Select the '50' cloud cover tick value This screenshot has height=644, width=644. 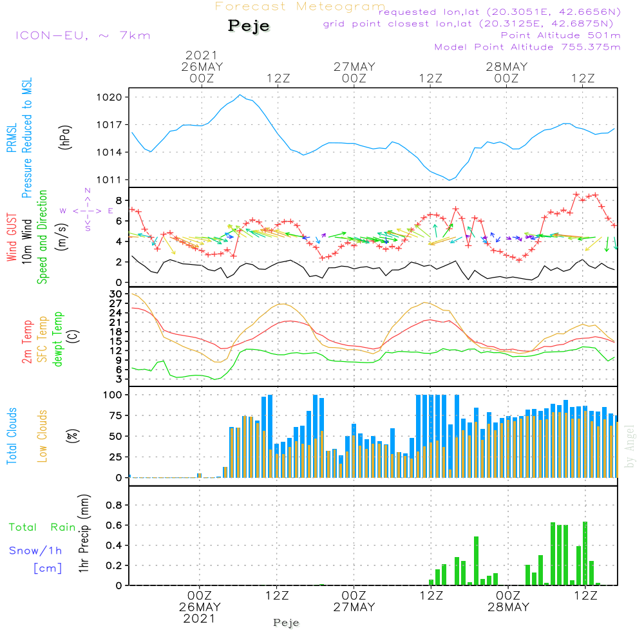[115, 436]
